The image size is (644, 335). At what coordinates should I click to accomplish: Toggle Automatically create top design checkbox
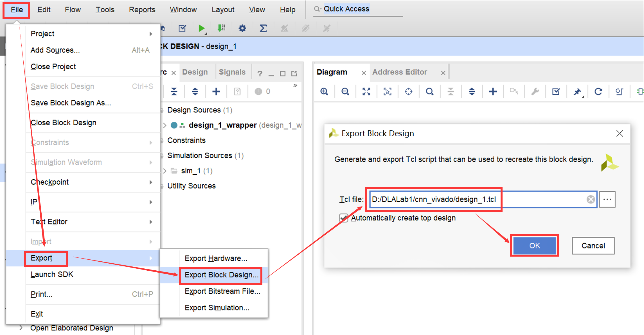tap(344, 218)
